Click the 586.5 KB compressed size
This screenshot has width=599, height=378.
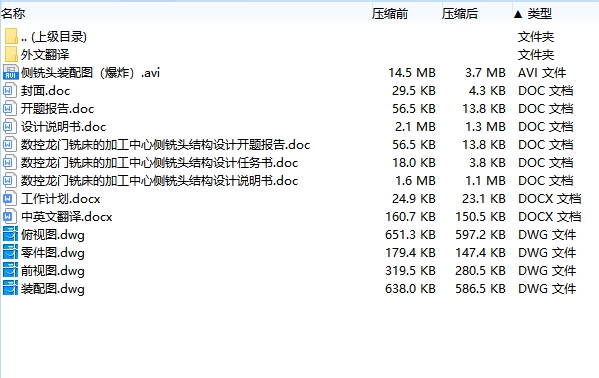pos(481,289)
